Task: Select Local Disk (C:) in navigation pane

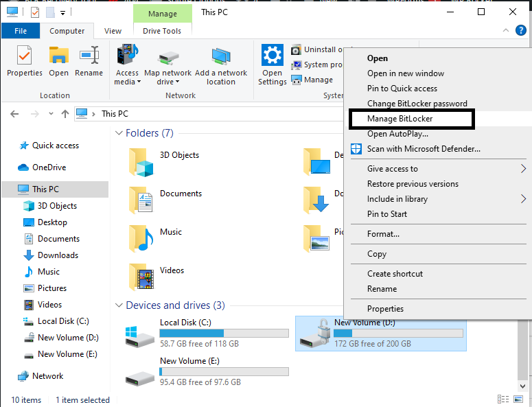Action: pos(56,321)
